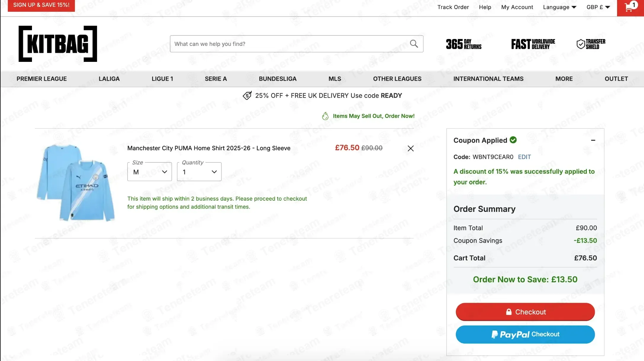644x361 pixels.
Task: Open the Language dropdown
Action: pyautogui.click(x=559, y=7)
